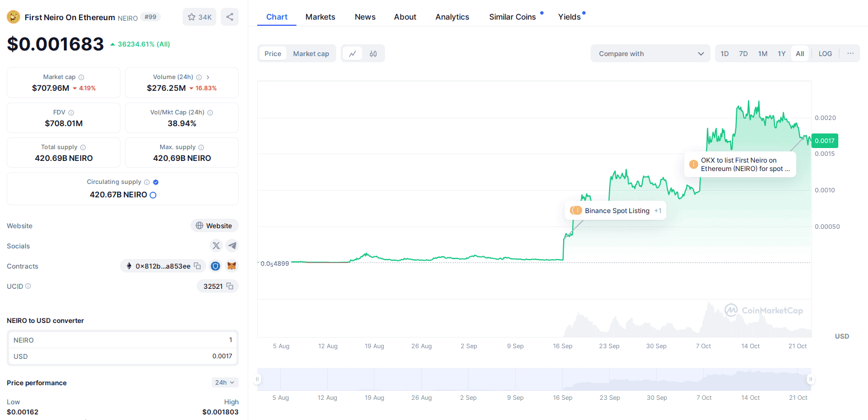Click the NEIRO coin logo icon
Screen dimensions: 868x420
(x=13, y=17)
